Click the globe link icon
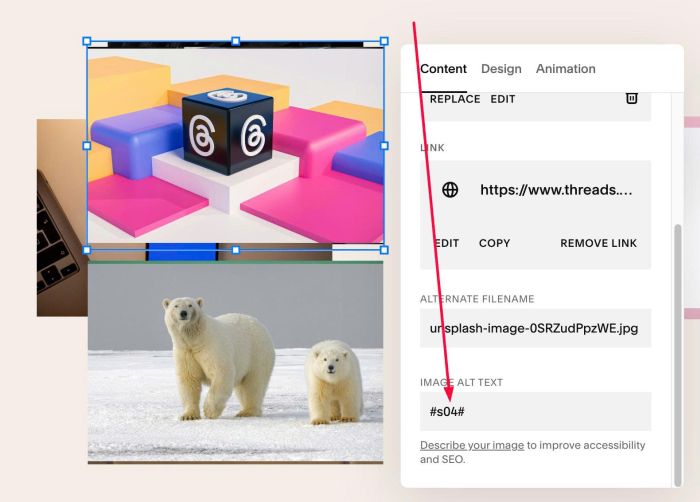Image resolution: width=700 pixels, height=502 pixels. tap(450, 190)
